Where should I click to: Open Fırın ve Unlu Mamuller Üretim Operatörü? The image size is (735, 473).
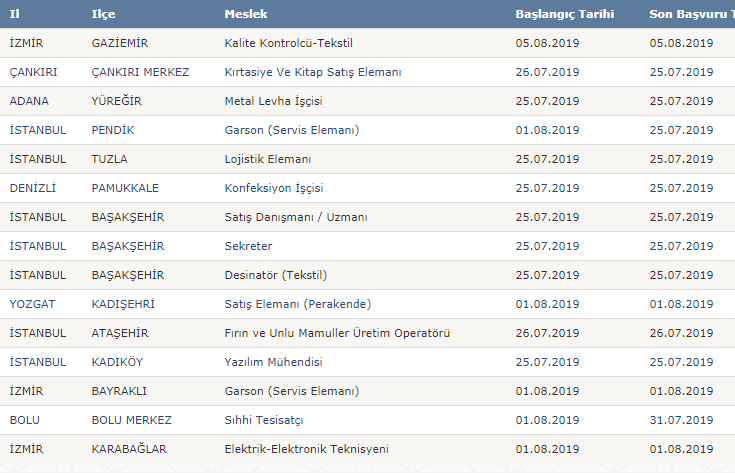(x=337, y=333)
